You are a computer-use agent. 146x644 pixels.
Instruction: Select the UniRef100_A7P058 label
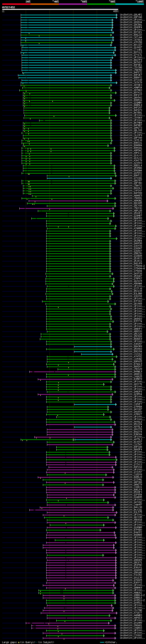[131, 42]
